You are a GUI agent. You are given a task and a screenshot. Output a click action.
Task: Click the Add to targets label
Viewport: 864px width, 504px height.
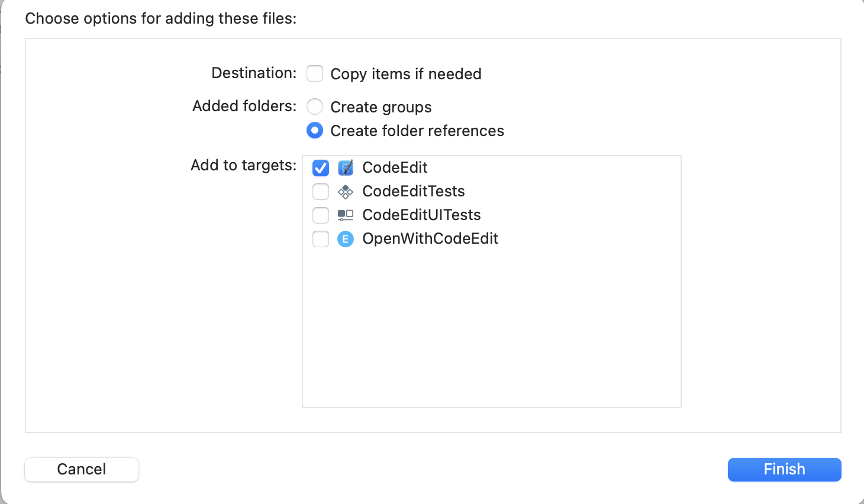point(243,165)
